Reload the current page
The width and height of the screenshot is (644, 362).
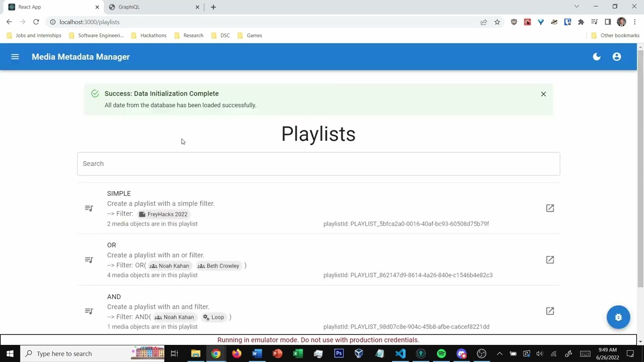click(x=36, y=22)
